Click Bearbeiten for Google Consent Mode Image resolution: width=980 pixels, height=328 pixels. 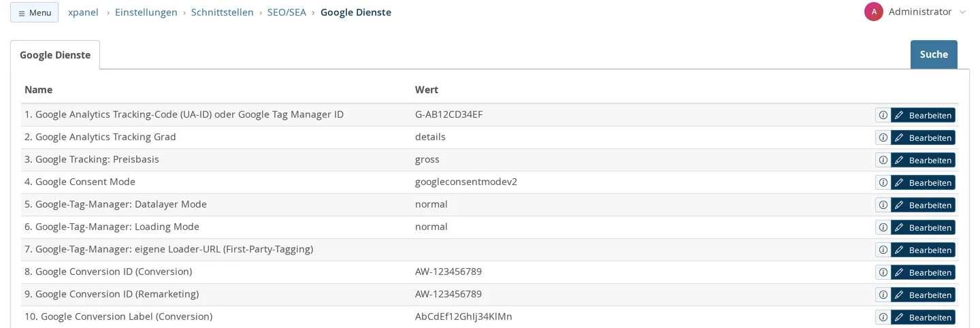(x=923, y=182)
